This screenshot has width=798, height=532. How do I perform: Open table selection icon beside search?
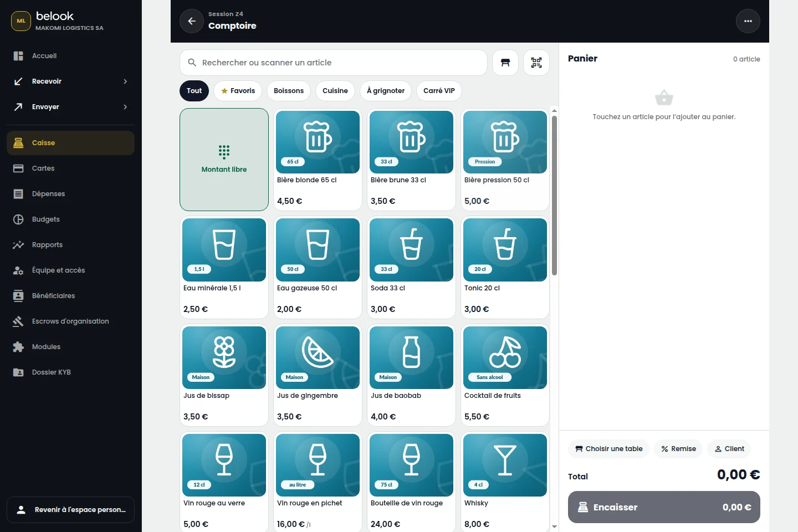[505, 63]
